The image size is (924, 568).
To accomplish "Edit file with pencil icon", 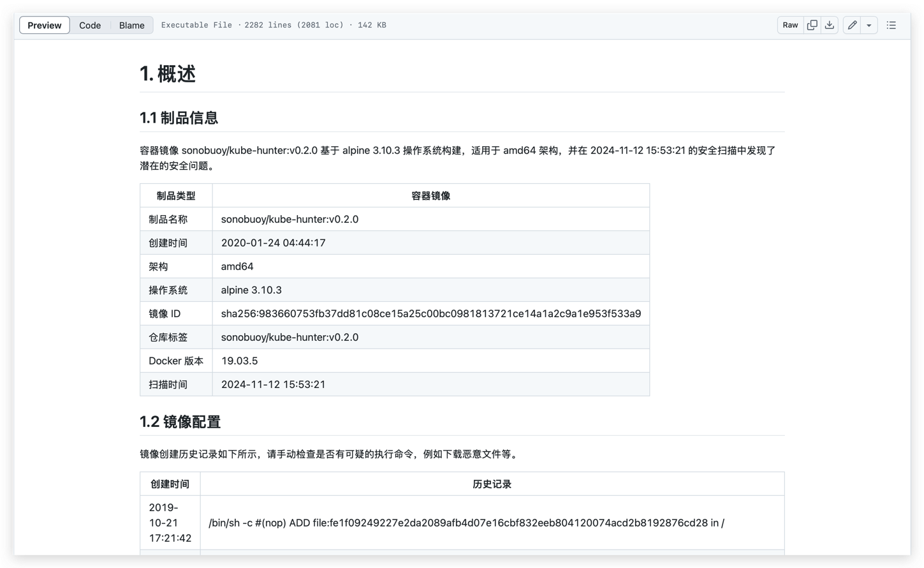I will (x=852, y=26).
